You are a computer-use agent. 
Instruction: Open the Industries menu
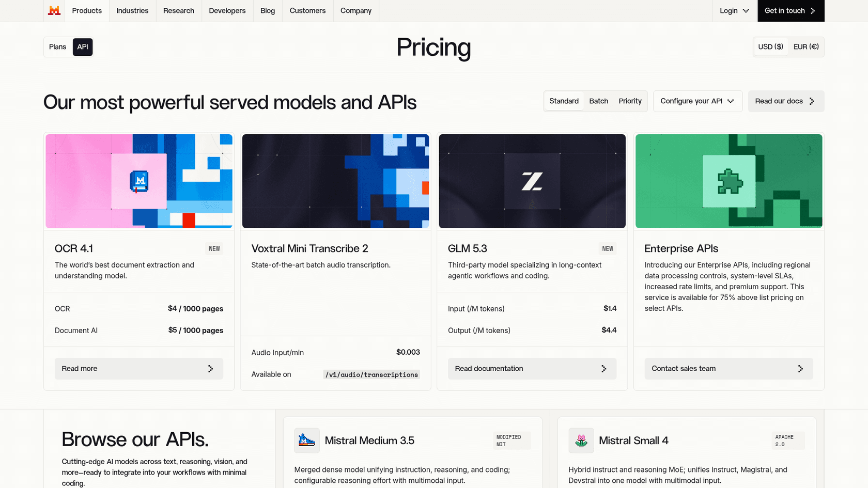(132, 10)
